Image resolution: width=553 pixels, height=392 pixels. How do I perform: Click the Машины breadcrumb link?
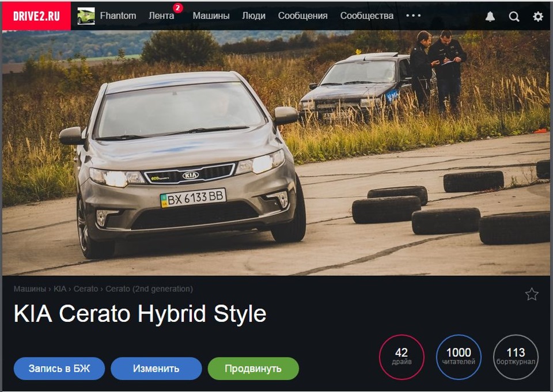(x=29, y=289)
